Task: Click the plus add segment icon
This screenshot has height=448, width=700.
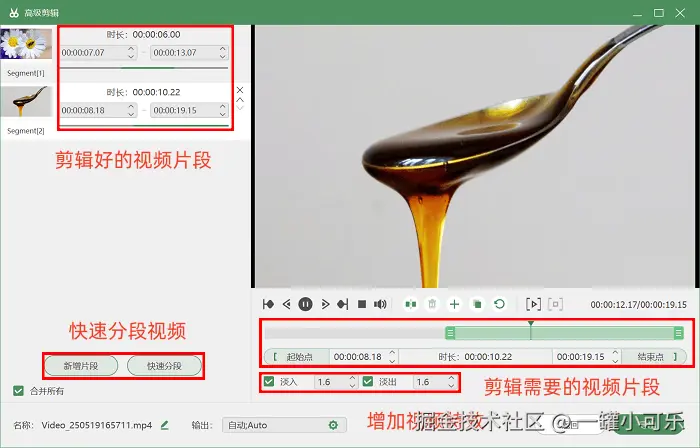Action: (454, 304)
